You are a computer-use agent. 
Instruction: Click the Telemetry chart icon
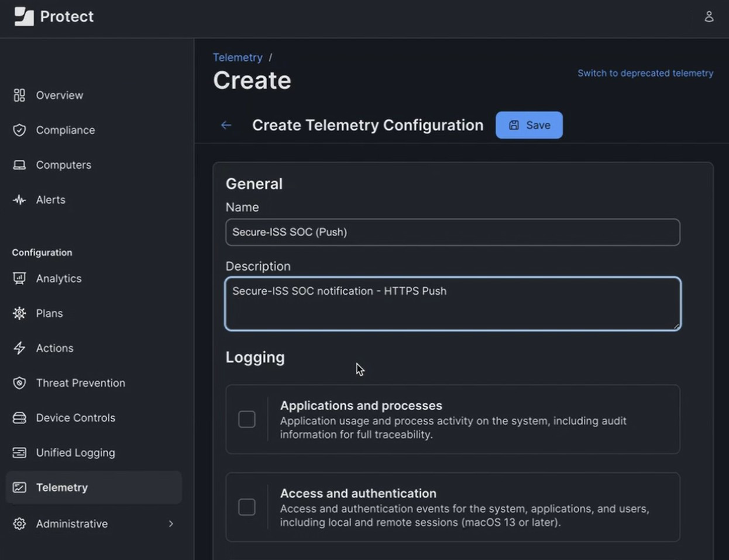19,488
